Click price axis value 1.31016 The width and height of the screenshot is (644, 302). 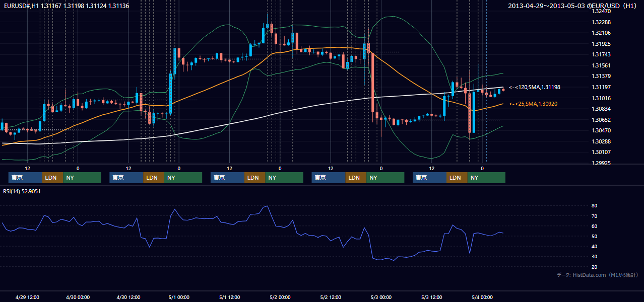click(x=602, y=98)
